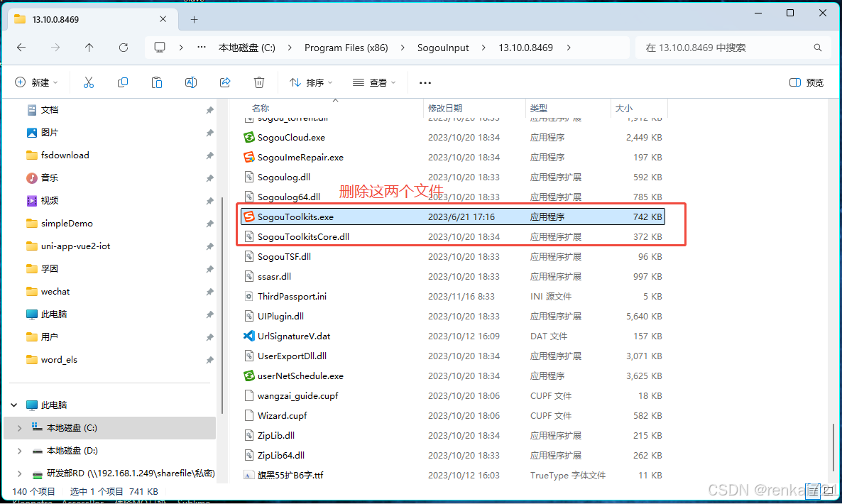The width and height of the screenshot is (842, 504).
Task: Click the 文档 documents icon in sidebar
Action: [x=32, y=110]
